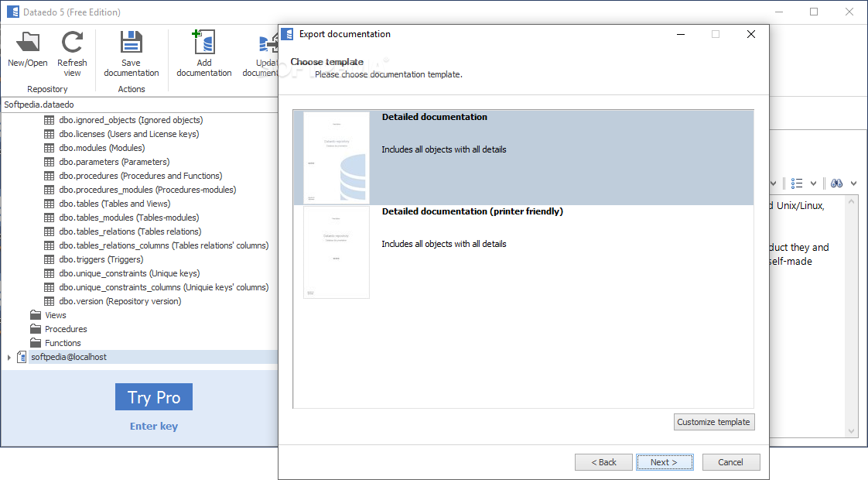868x480 pixels.
Task: Open the dropdown arrow next to binoculars
Action: click(x=853, y=183)
